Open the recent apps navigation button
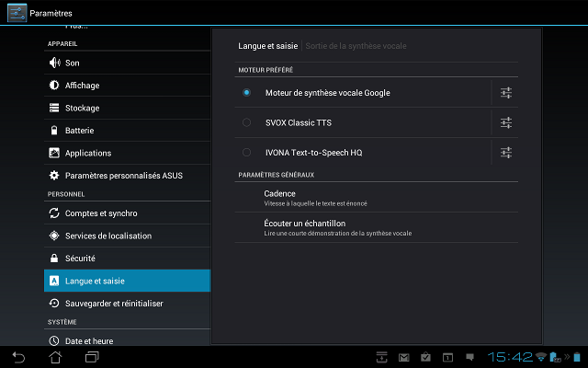The image size is (588, 368). (92, 357)
